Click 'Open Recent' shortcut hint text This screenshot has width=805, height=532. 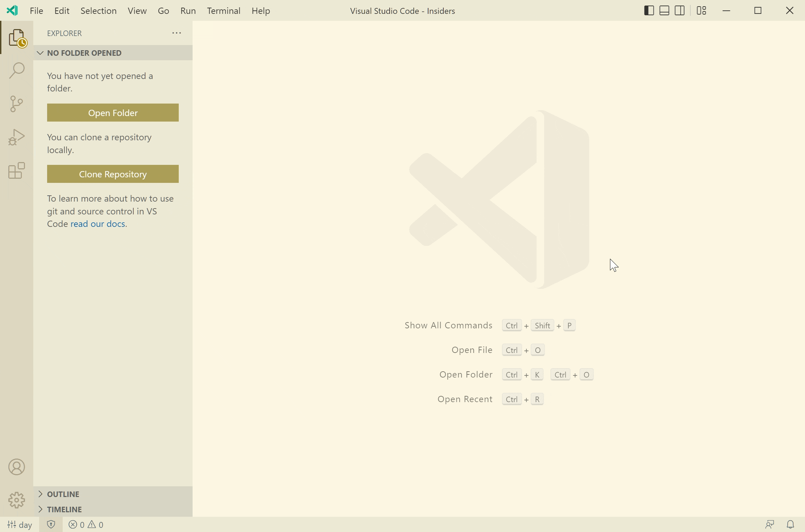465,399
